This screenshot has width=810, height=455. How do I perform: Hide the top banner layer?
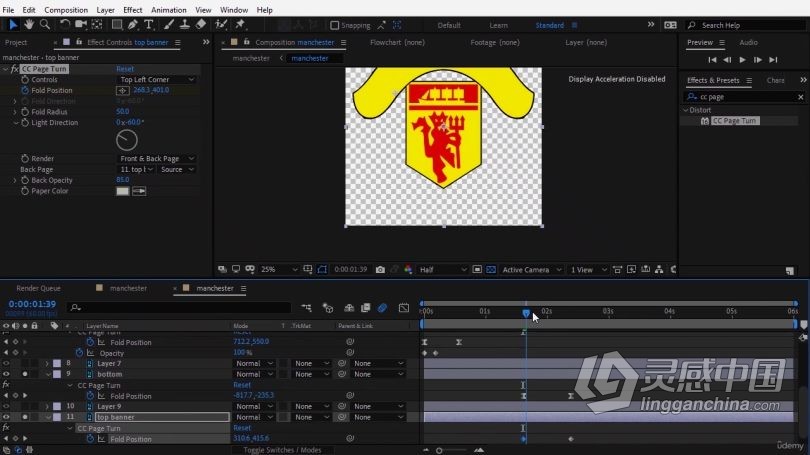click(6, 417)
